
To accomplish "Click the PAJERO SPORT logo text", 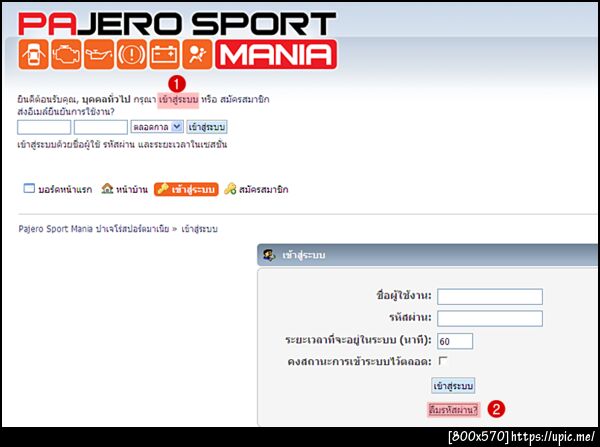I will coord(177,24).
